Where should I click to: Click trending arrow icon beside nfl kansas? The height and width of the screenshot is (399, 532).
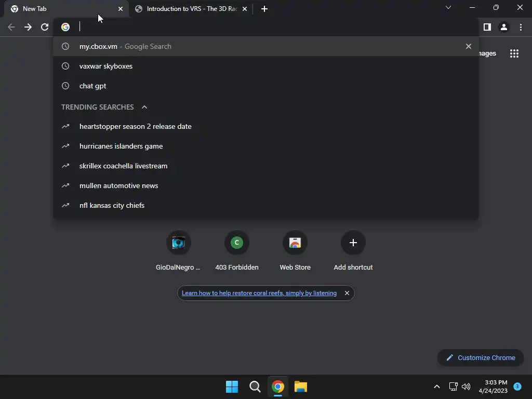click(x=65, y=205)
